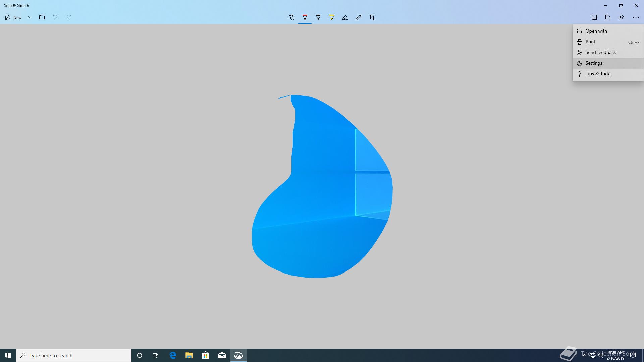Select the Eraser tool

click(x=345, y=17)
